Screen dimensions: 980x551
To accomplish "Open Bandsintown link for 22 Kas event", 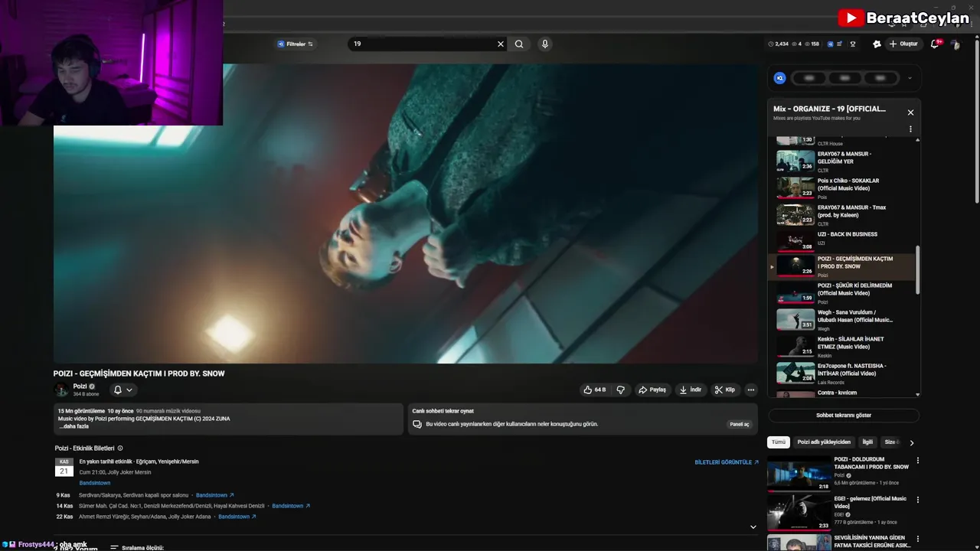I will 237,517.
